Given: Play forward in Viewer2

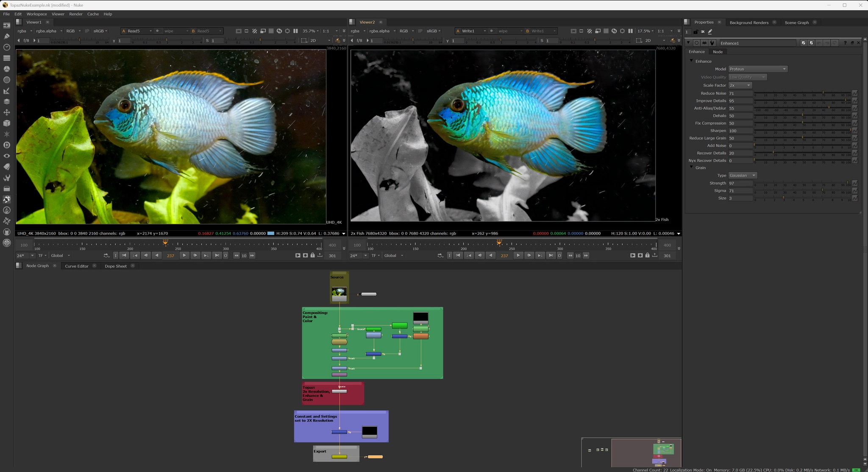Looking at the screenshot, I should click(x=518, y=255).
